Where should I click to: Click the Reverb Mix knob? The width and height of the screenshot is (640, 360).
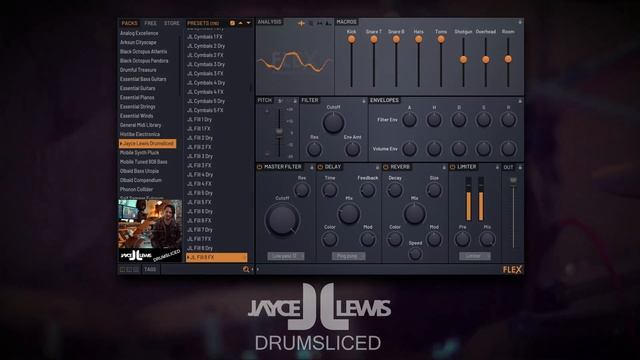click(x=415, y=214)
